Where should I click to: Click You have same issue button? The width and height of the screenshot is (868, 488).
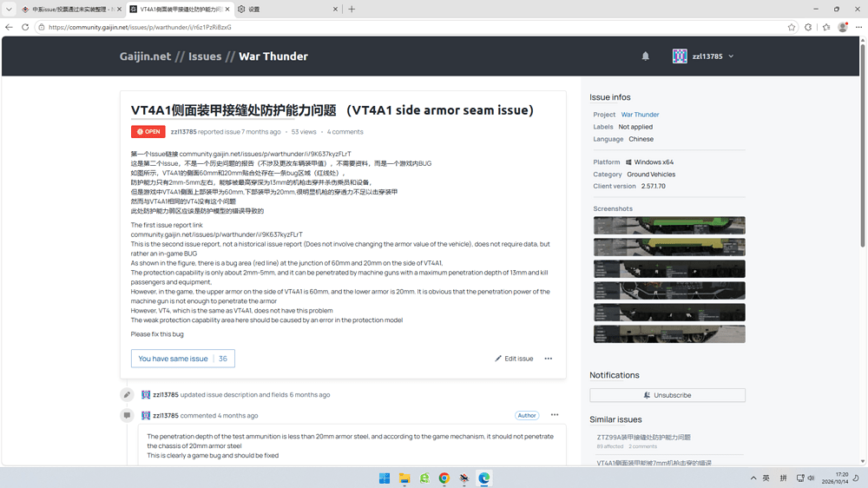click(182, 359)
